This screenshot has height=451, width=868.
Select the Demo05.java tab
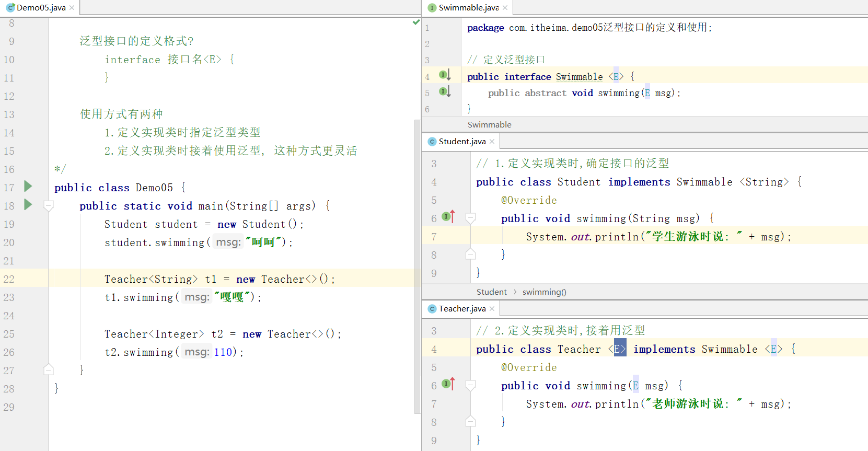(40, 7)
